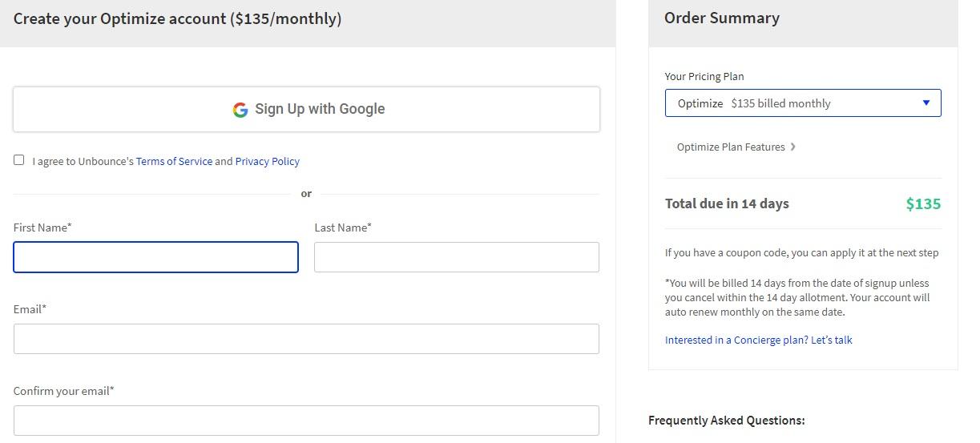Click the green $135 total amount
Image resolution: width=980 pixels, height=443 pixels.
point(923,204)
